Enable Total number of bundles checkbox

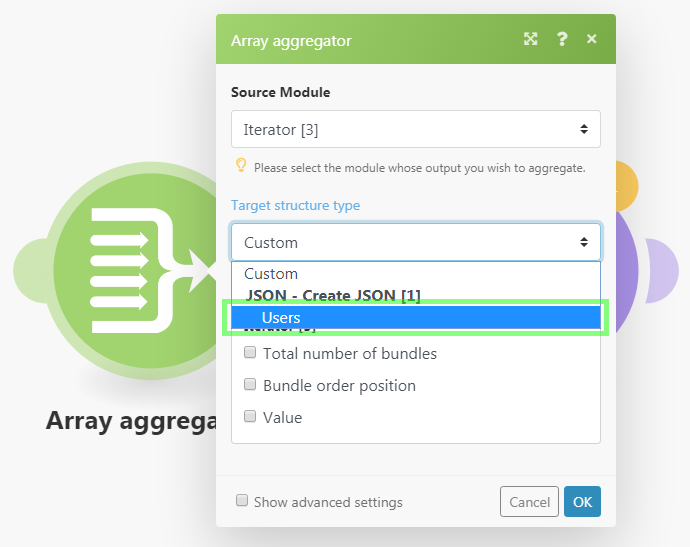250,352
